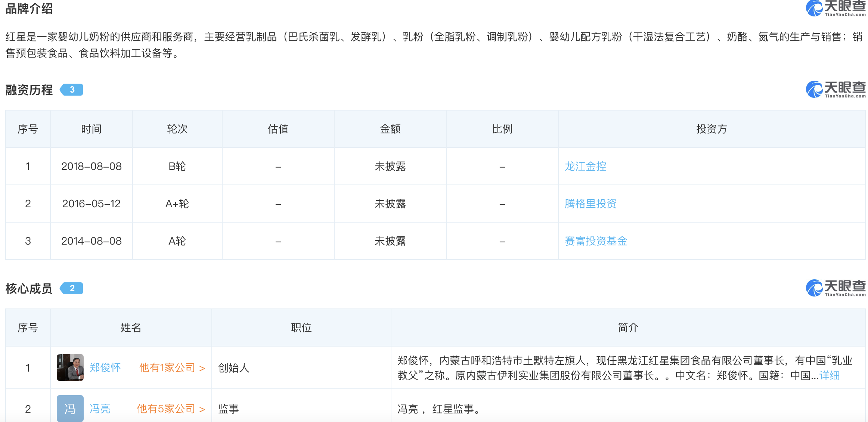Click the 核心成员 count badge showing 2
868x422 pixels.
point(72,288)
